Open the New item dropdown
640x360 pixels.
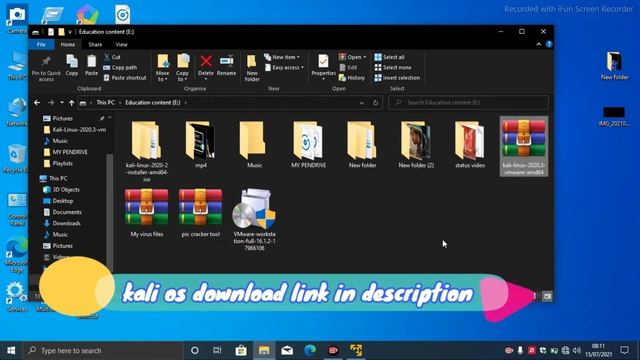tap(282, 57)
